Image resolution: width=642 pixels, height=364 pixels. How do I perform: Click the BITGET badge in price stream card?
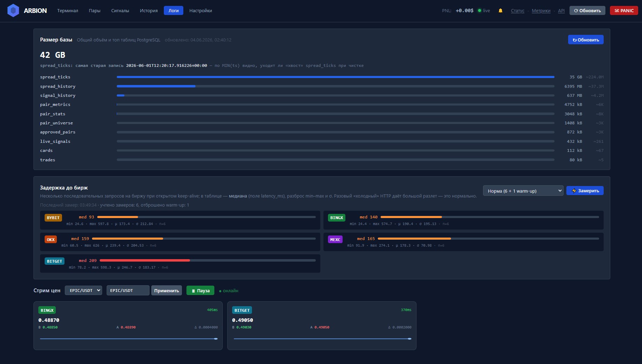242,310
